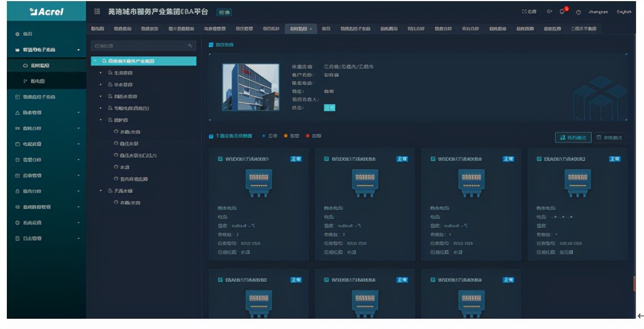
Task: Click the refresh icon in the top-right bar
Action: click(548, 11)
